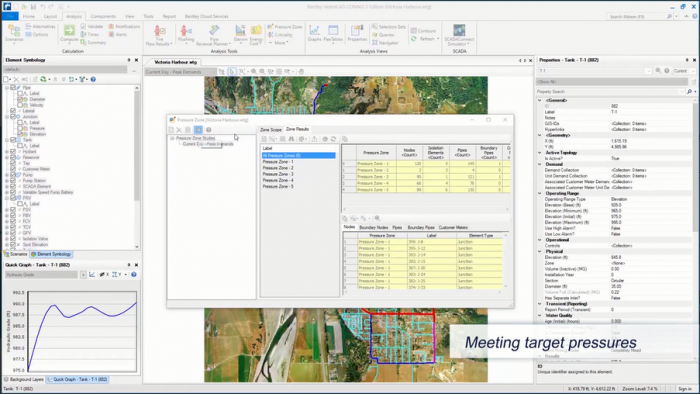Open the Current Day - Peak Demands scenario dropdown
The image size is (700, 394).
pyautogui.click(x=180, y=71)
